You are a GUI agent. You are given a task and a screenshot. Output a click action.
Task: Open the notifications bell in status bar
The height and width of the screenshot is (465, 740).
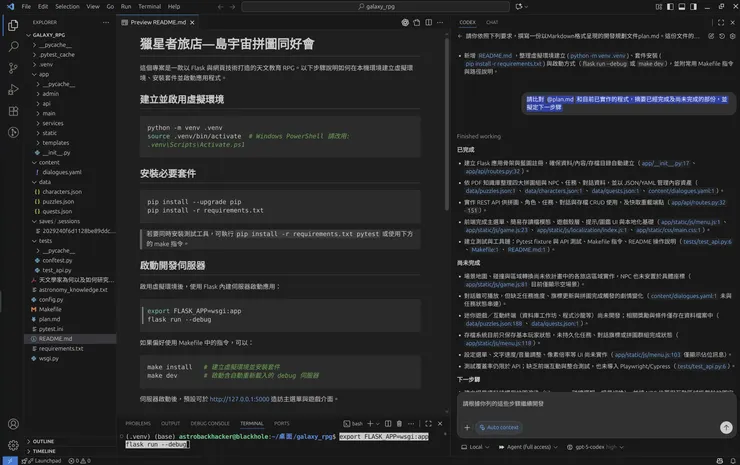[732, 461]
